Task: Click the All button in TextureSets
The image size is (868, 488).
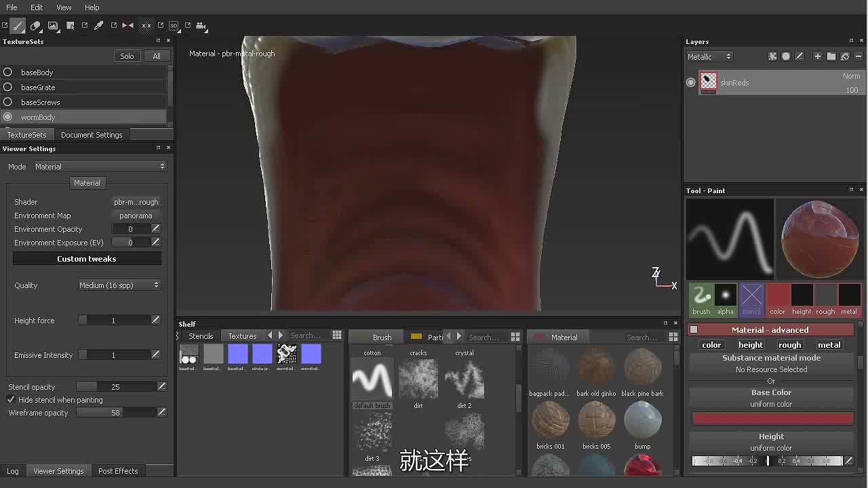Action: 157,56
